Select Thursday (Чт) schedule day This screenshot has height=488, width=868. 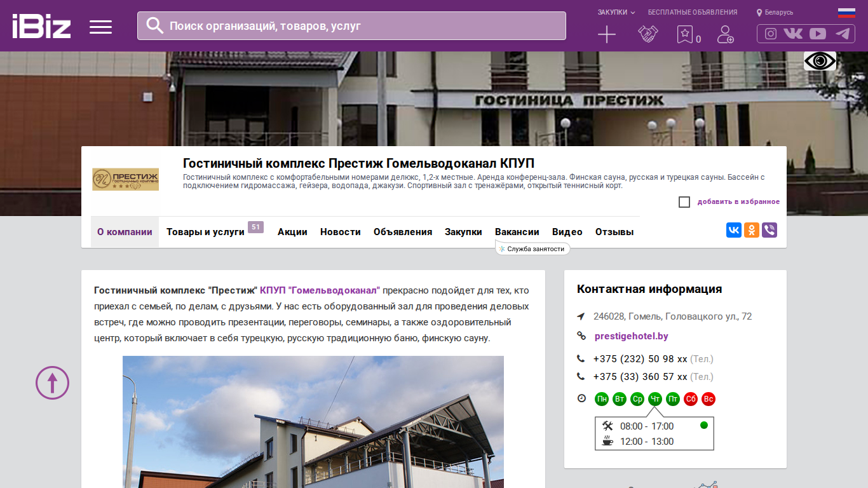(x=655, y=399)
